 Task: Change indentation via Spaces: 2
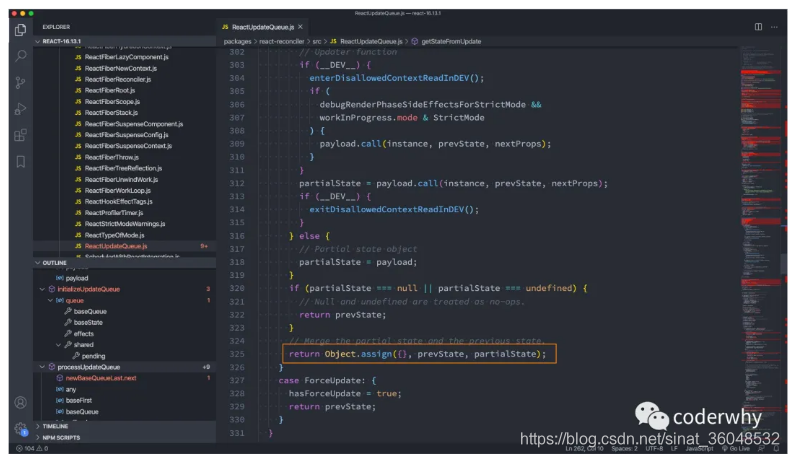pyautogui.click(x=624, y=448)
